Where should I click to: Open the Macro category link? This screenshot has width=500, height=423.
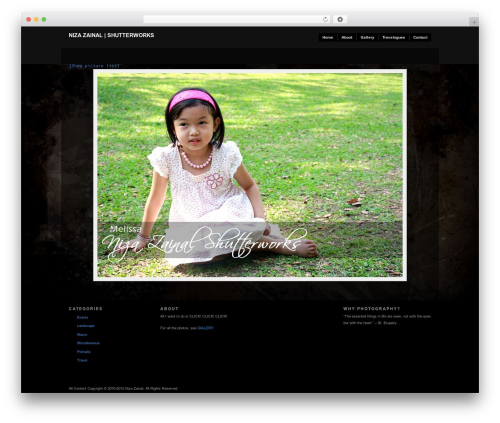tap(82, 334)
